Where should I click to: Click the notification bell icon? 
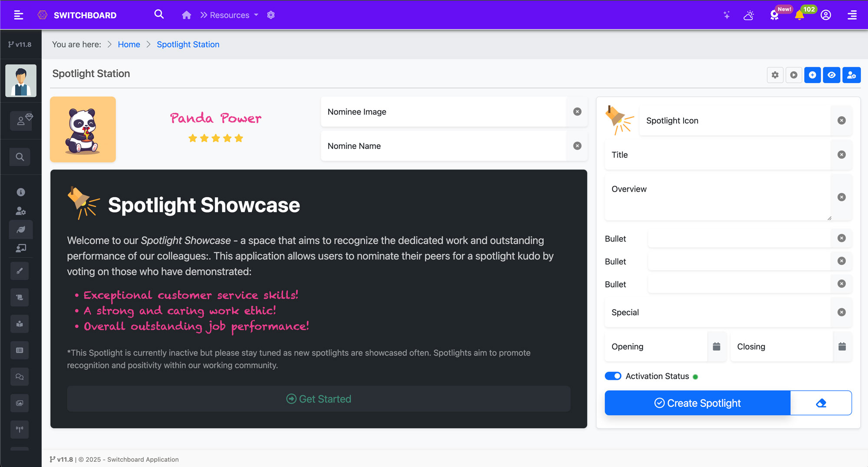(x=799, y=16)
